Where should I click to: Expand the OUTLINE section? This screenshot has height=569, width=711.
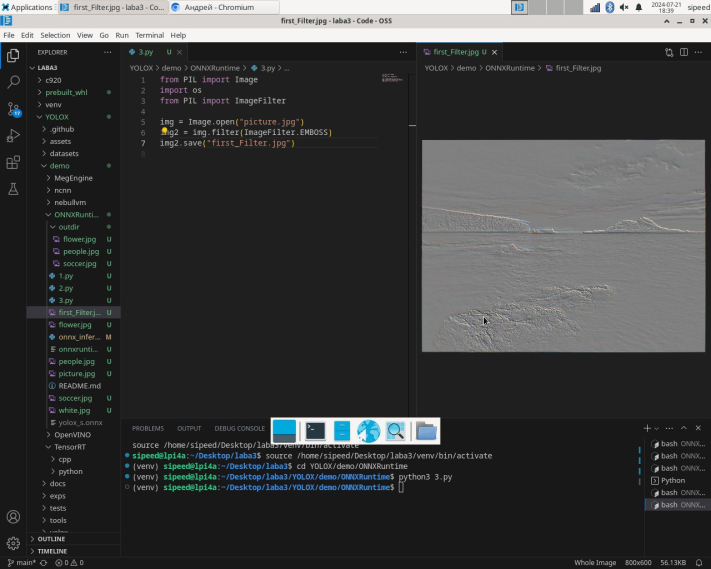pos(50,539)
